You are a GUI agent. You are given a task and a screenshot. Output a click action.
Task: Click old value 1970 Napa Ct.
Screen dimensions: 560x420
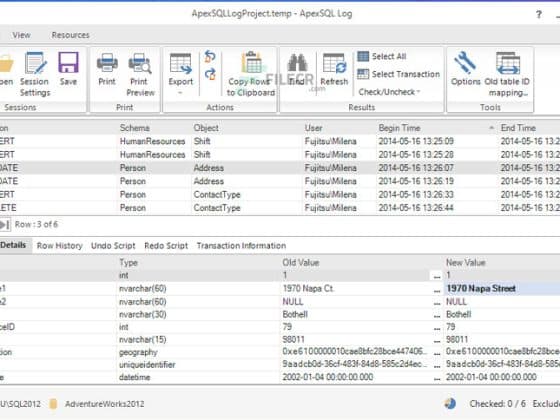click(x=308, y=289)
